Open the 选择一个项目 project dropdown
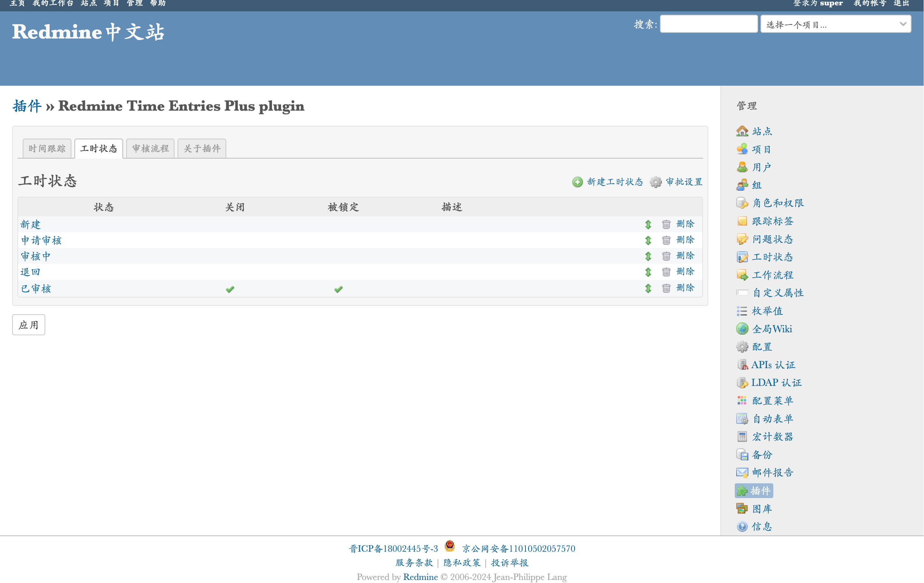This screenshot has width=924, height=583. tap(835, 25)
